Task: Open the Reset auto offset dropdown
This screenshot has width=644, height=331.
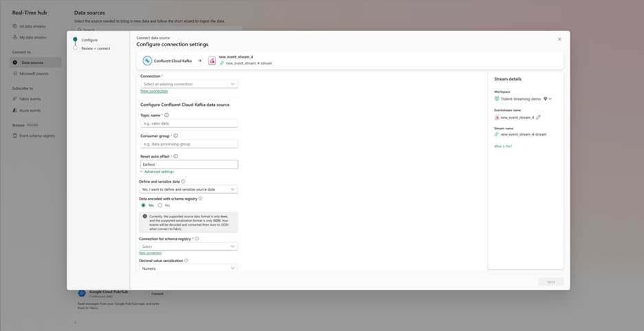Action: 189,164
